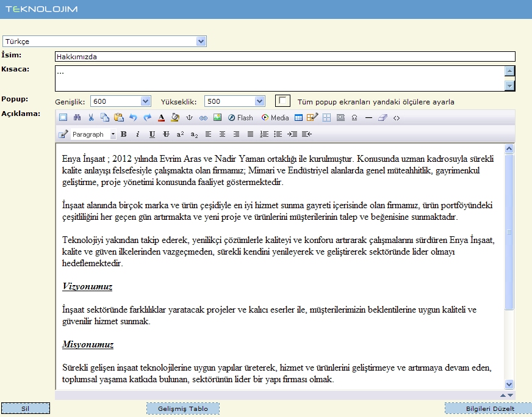Center align the text
532x417 pixels.
coord(222,134)
